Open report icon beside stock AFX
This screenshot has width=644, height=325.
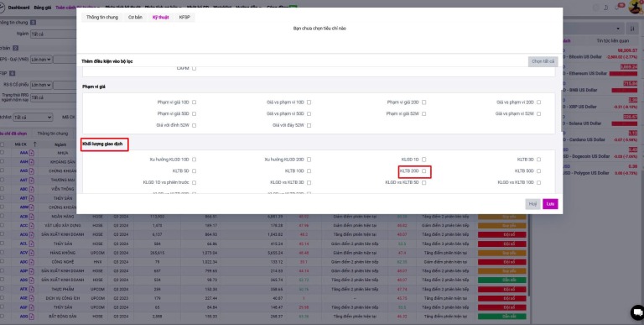click(32, 289)
